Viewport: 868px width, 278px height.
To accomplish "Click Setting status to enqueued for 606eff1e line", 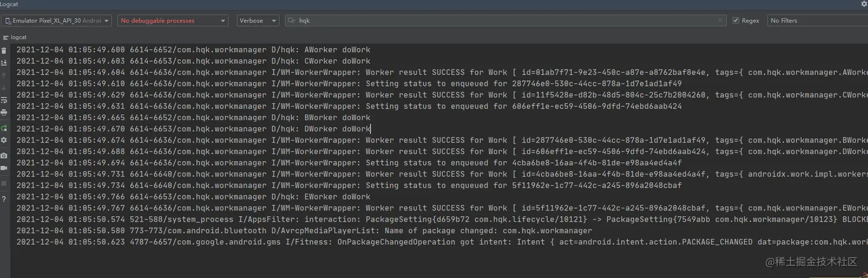I will click(349, 106).
